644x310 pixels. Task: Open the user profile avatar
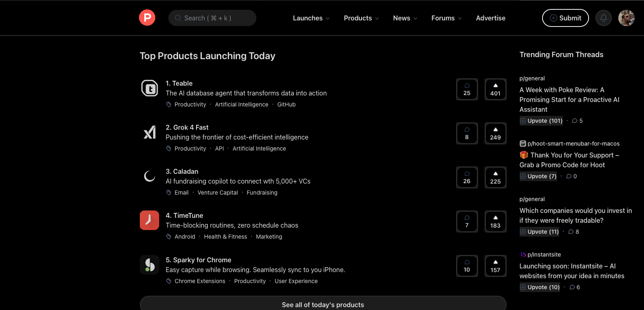[626, 18]
